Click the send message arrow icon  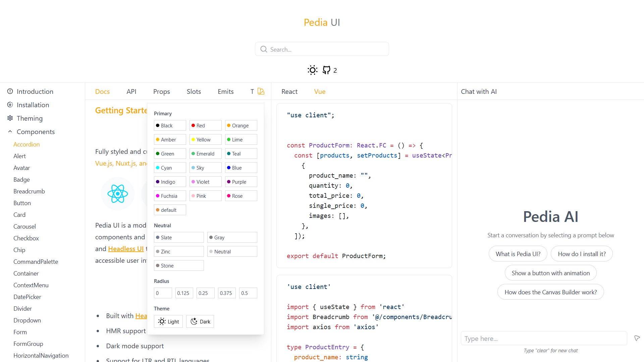(x=637, y=338)
